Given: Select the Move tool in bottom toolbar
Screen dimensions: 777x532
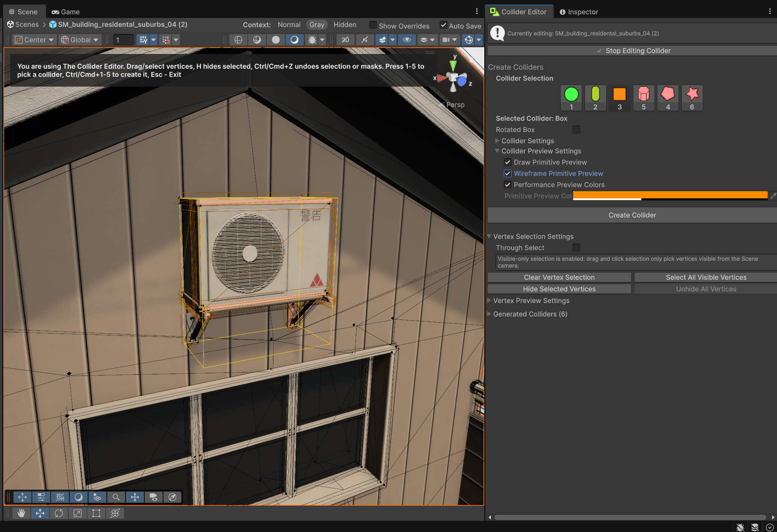Looking at the screenshot, I should coord(40,513).
